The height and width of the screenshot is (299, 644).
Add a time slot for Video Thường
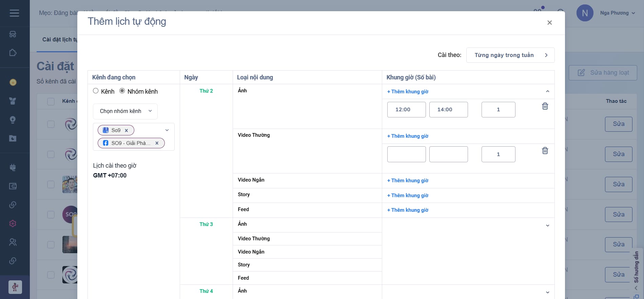[x=408, y=136]
